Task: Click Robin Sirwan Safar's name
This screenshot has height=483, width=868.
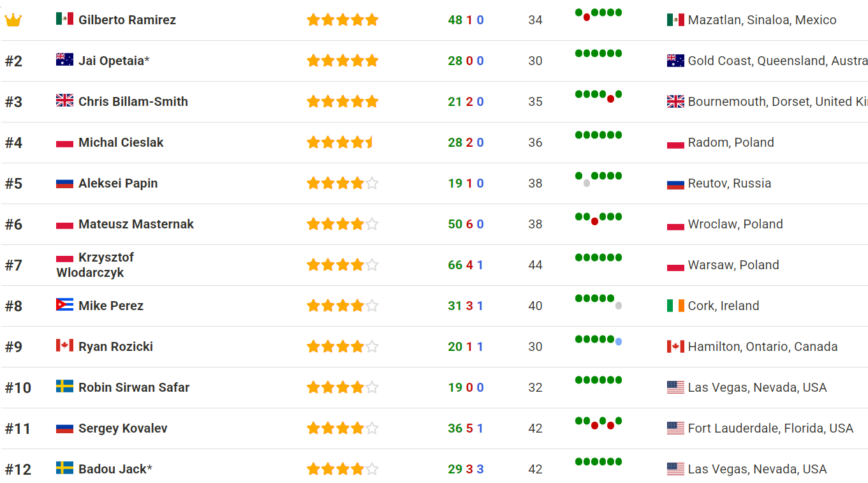Action: (134, 387)
